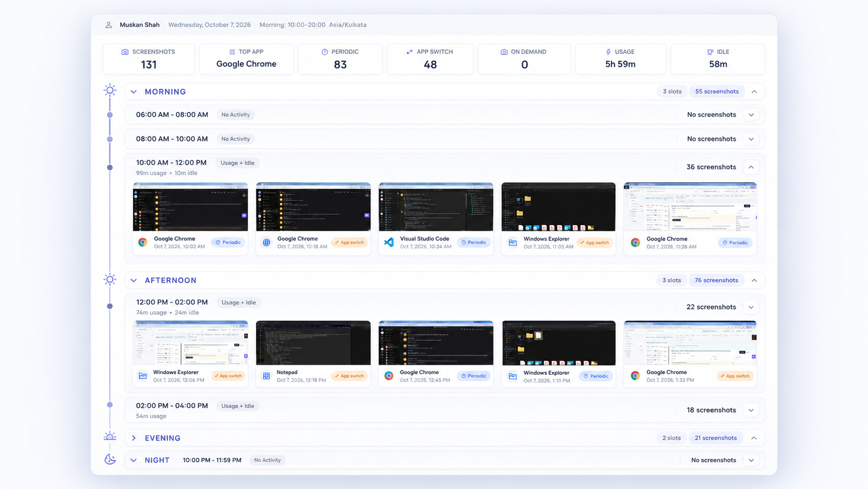Open Windows Explorer 1:10 PM screenshot thumbnail
Image resolution: width=868 pixels, height=489 pixels.
(x=559, y=343)
